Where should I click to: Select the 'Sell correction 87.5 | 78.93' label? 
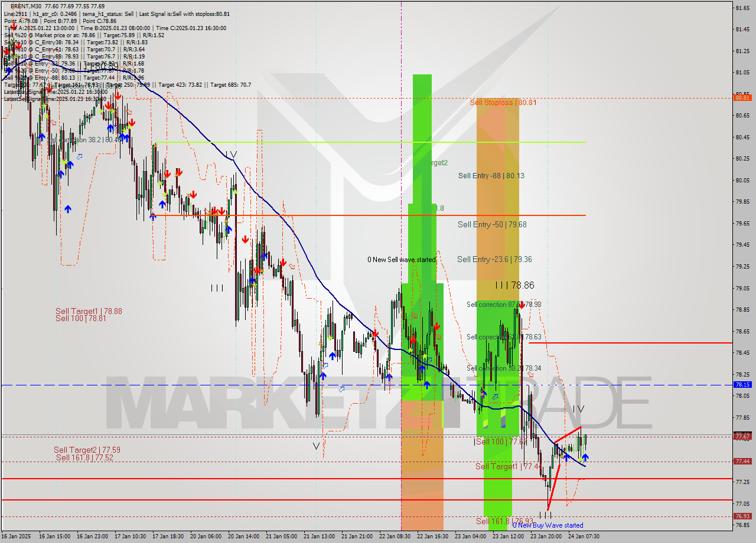coord(504,305)
